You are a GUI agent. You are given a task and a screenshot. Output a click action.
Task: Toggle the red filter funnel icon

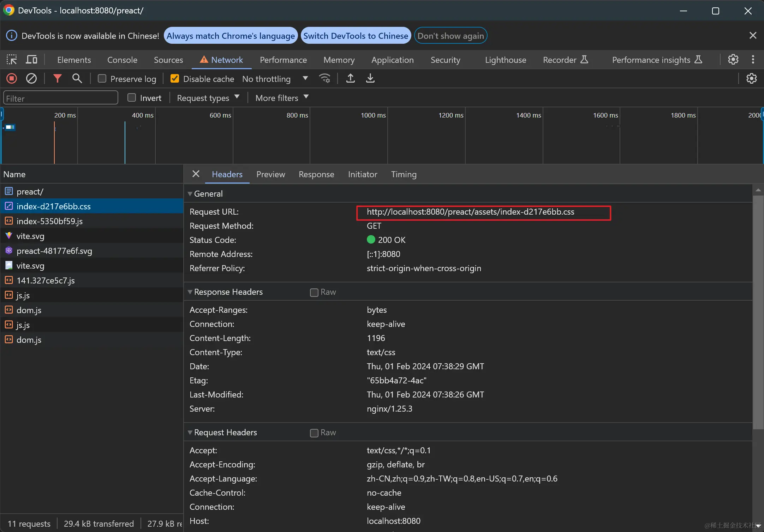tap(57, 78)
